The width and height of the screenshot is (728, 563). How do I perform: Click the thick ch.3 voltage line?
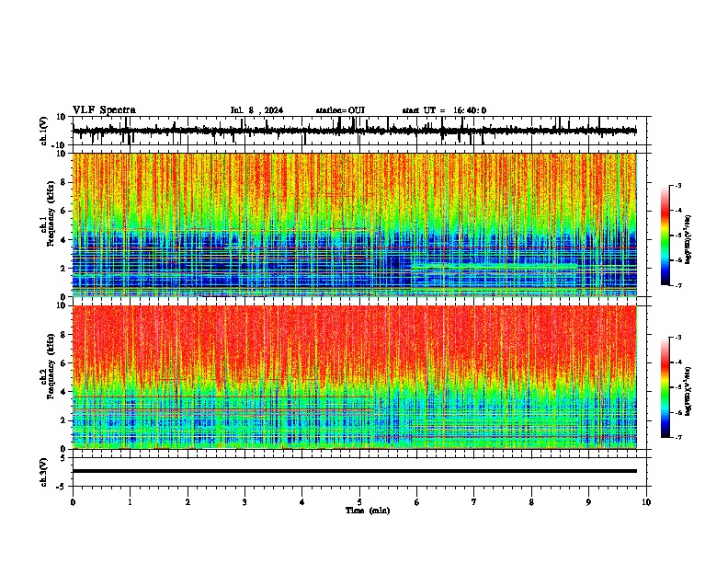[x=354, y=471]
